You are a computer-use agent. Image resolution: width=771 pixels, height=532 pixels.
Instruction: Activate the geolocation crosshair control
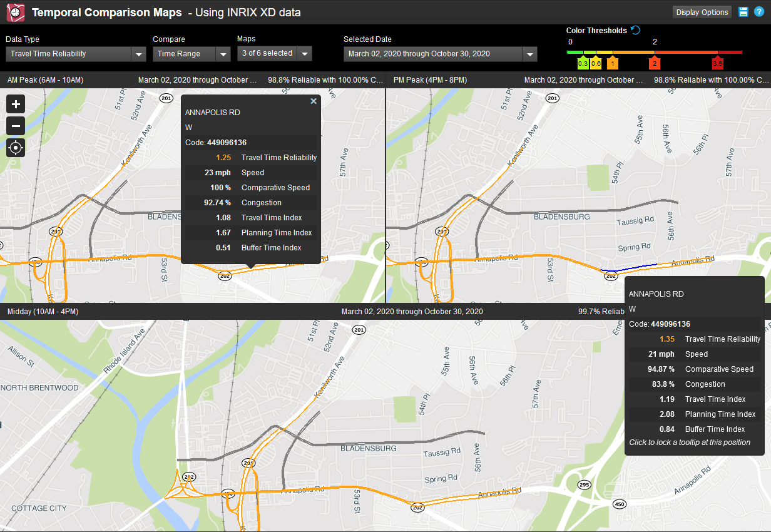coord(15,148)
